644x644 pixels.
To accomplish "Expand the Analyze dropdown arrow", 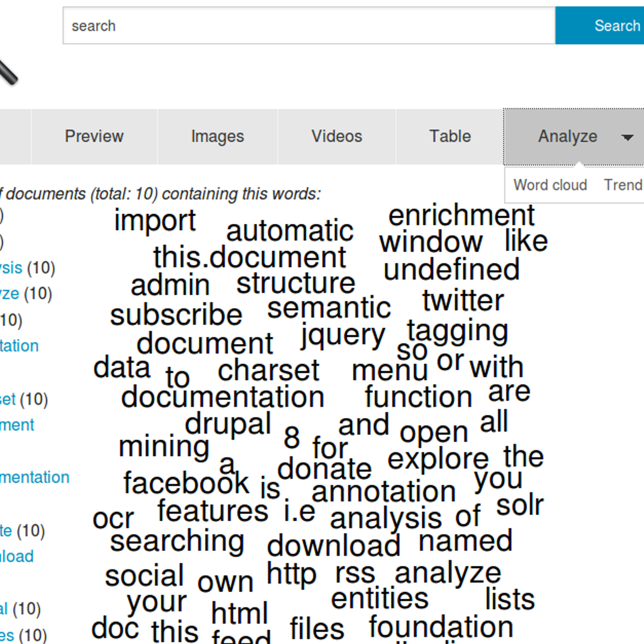I will pyautogui.click(x=628, y=138).
